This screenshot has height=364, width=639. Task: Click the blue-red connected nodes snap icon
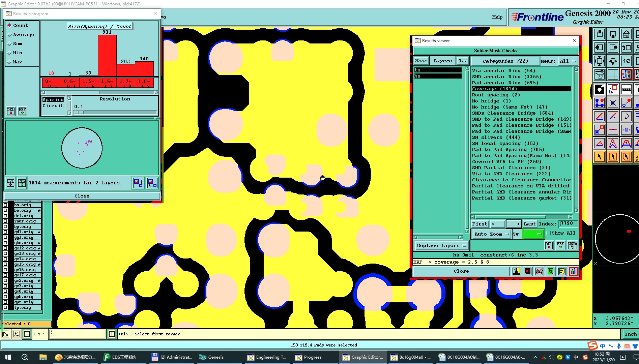(x=600, y=103)
